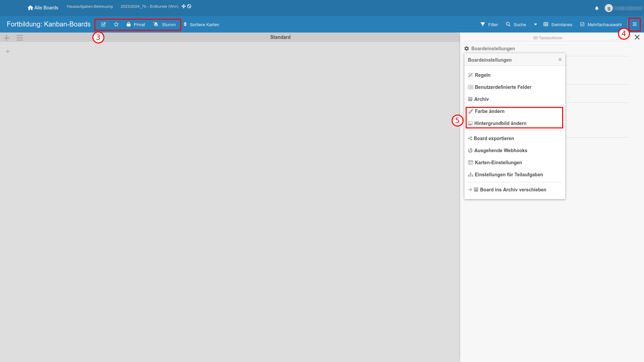Click Alle Boards home icon
Viewport: 644px width, 362px height.
tap(31, 8)
